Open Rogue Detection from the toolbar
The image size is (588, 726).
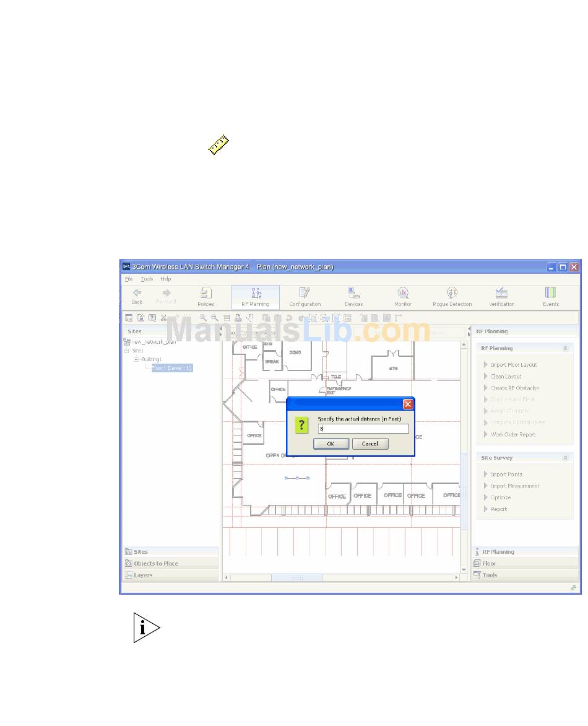click(452, 296)
